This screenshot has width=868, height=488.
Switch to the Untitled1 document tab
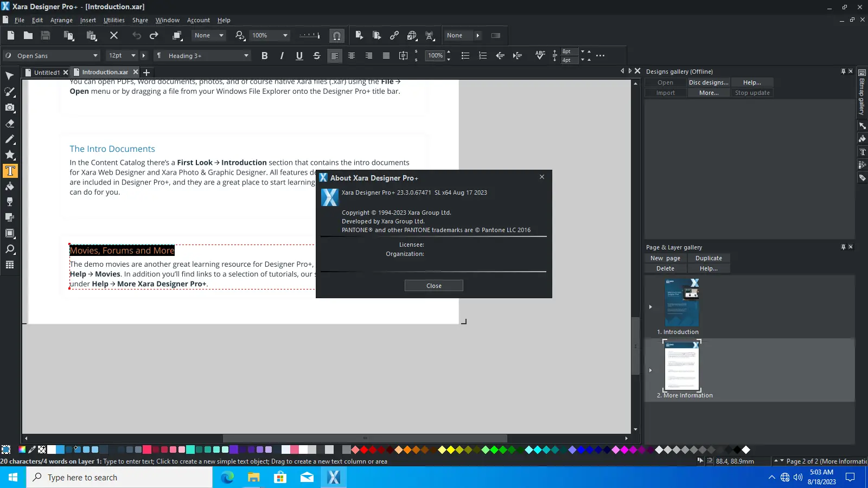(47, 72)
